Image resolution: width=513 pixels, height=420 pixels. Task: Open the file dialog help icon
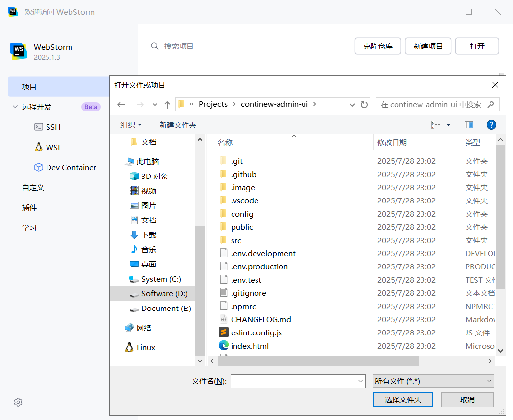tap(491, 125)
